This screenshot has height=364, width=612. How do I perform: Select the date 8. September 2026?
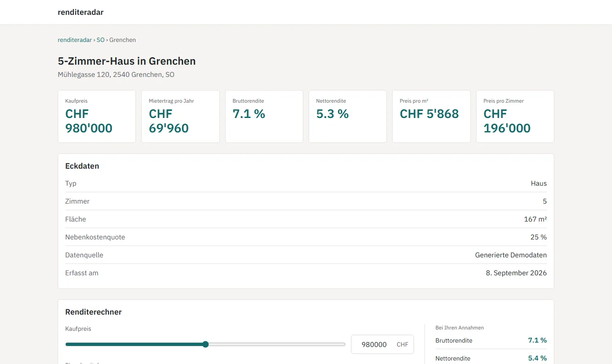(x=516, y=273)
